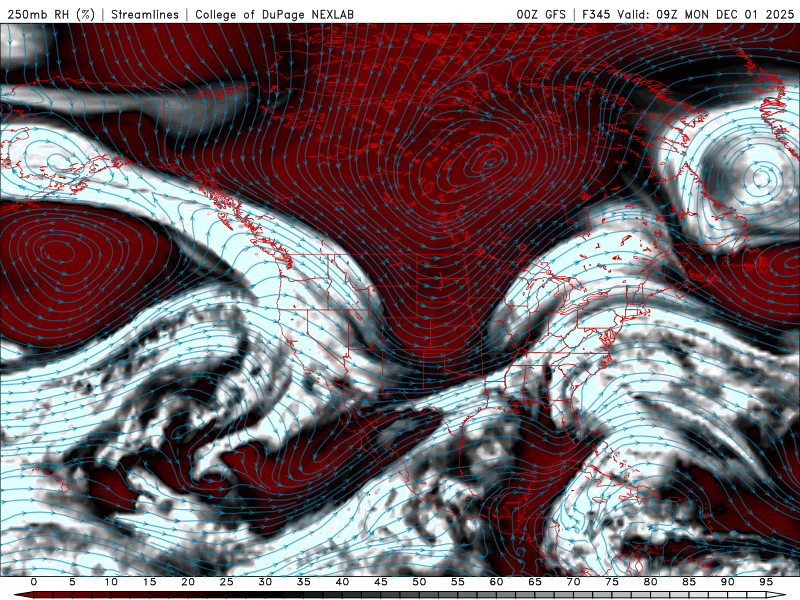The width and height of the screenshot is (800, 600).
Task: Click the "250mb RH (%)" title text
Action: 51,14
